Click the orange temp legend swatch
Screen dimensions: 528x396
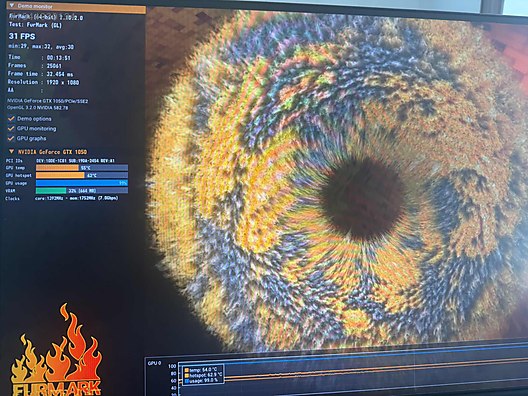coord(187,370)
